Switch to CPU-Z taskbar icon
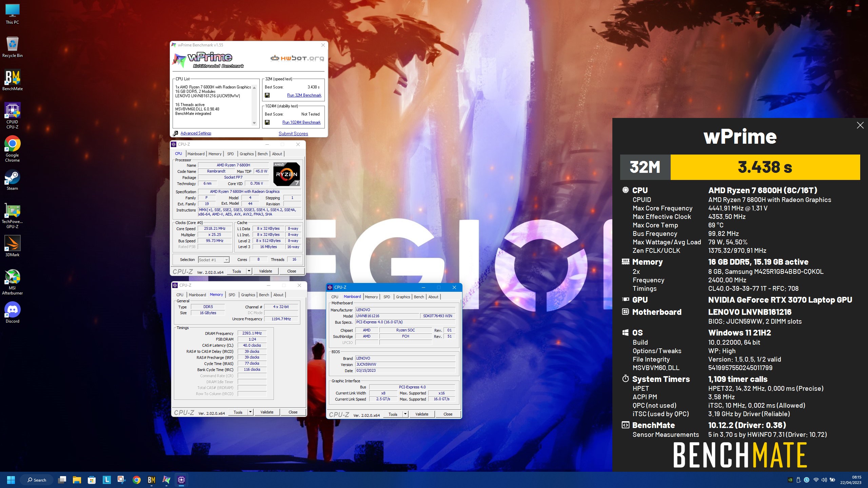 pyautogui.click(x=181, y=480)
